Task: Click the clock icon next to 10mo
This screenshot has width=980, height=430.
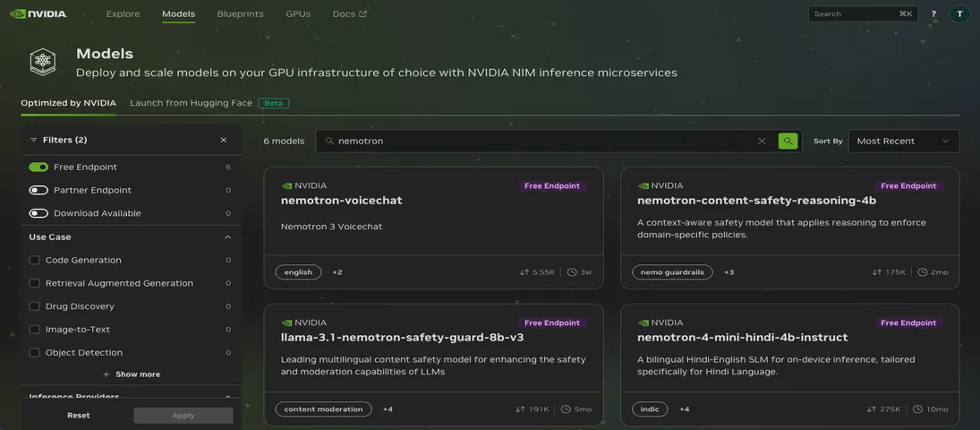Action: (x=917, y=409)
